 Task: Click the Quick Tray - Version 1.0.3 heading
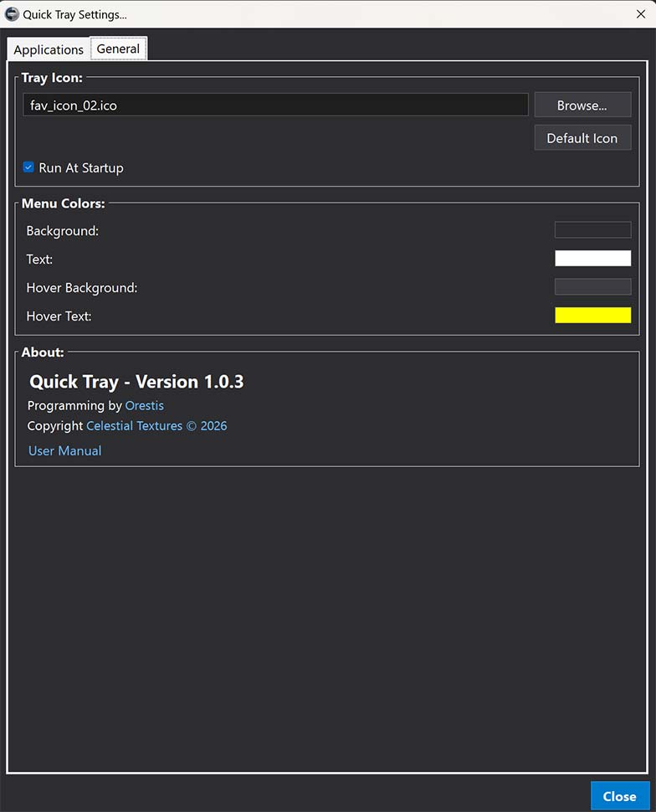coord(136,382)
